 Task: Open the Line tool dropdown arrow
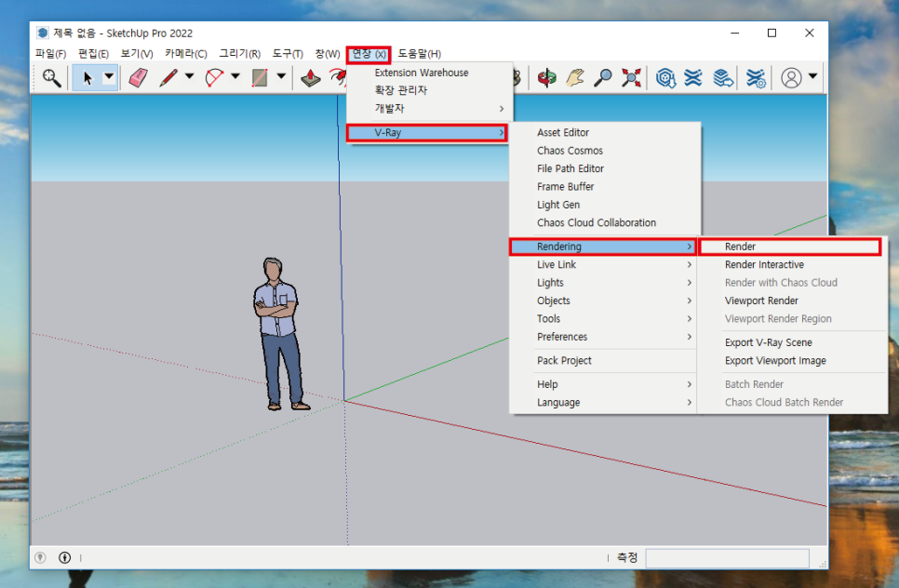pos(189,76)
